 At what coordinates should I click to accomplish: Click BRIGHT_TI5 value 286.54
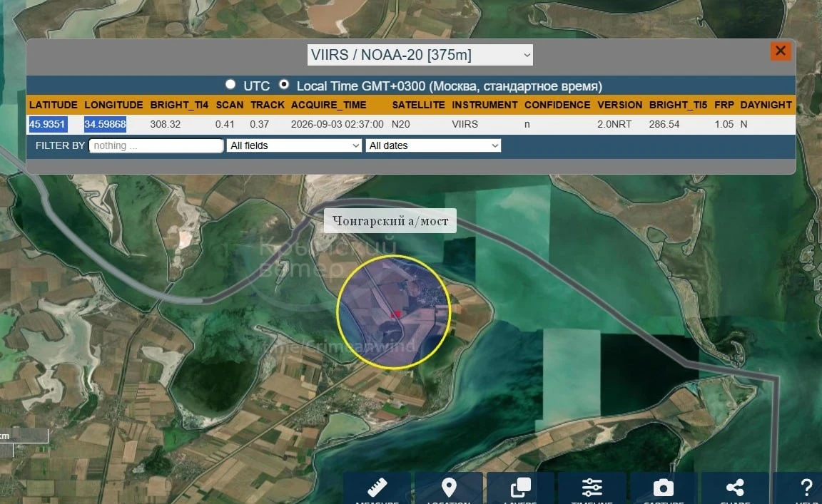coord(664,124)
